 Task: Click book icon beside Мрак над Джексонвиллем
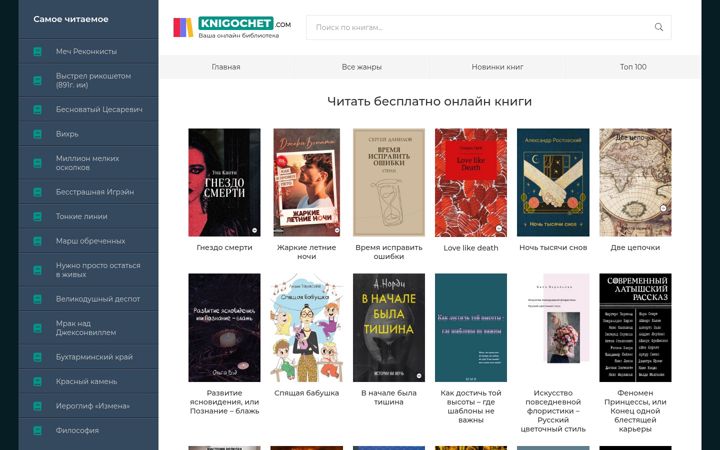38,328
